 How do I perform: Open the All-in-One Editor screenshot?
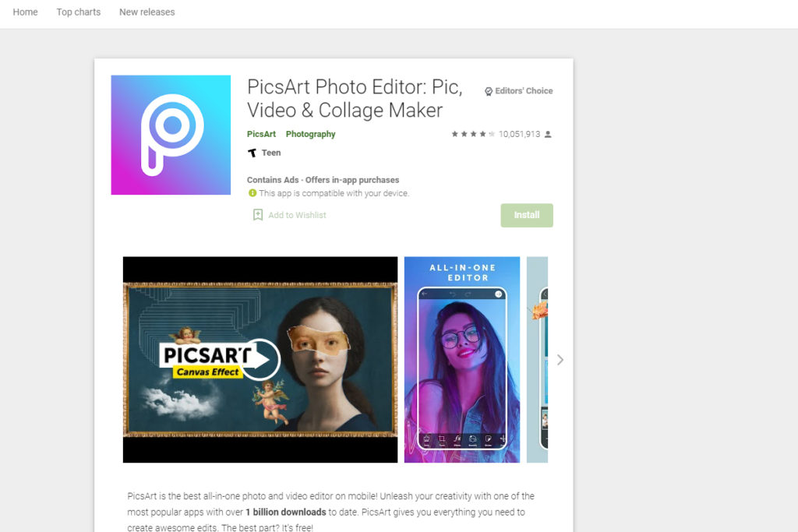[462, 360]
